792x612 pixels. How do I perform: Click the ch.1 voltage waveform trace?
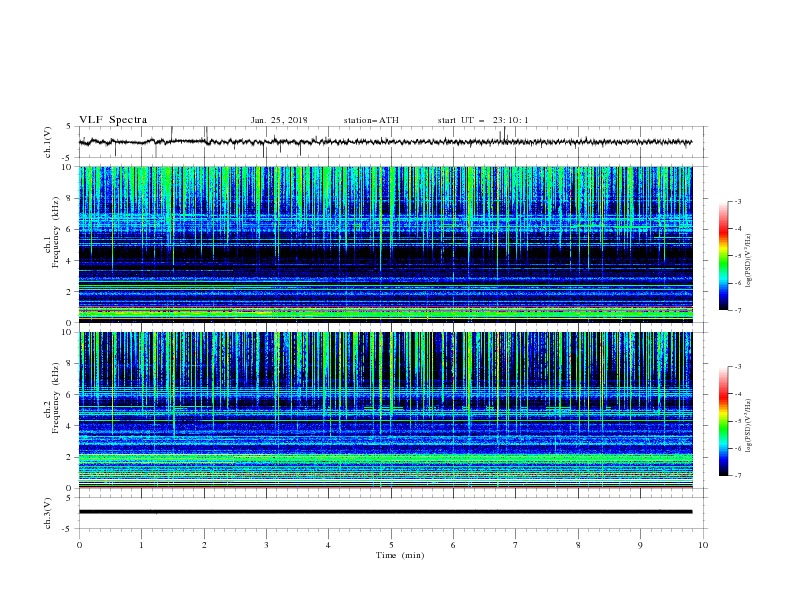click(385, 142)
